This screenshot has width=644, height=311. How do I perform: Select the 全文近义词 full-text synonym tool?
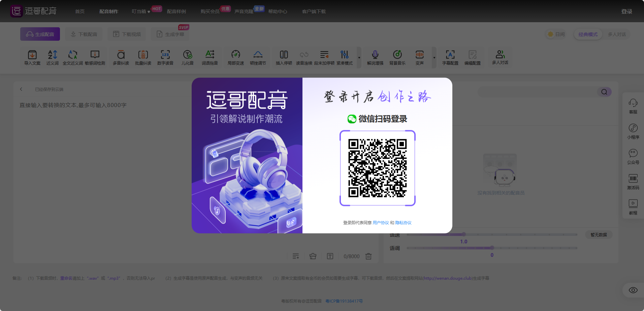(x=73, y=57)
